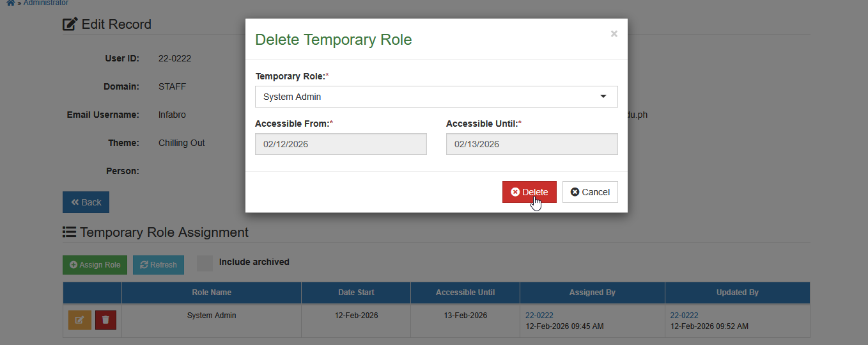The width and height of the screenshot is (868, 345).
Task: Click the 12-Feb-2026 09:52 AM timestamp
Action: point(709,326)
